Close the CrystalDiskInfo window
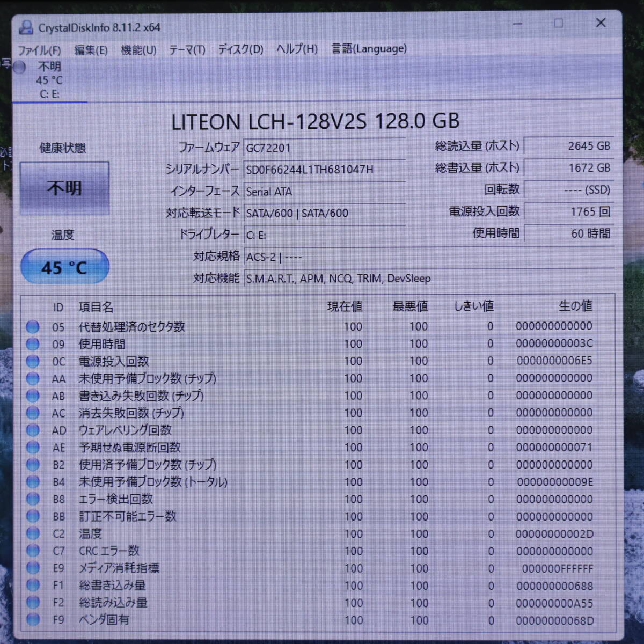The height and width of the screenshot is (644, 644). 601,23
